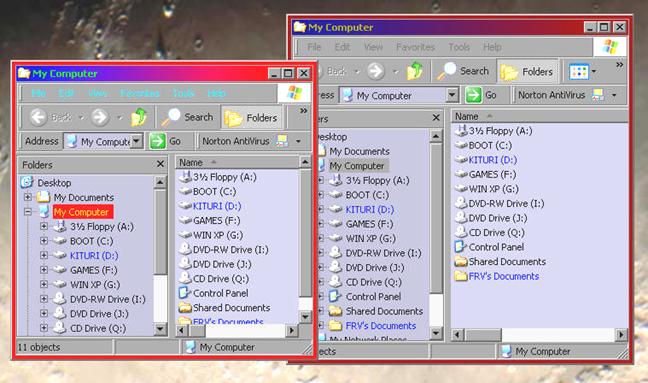648x383 pixels.
Task: Open the address bar dropdown in the back window
Action: pos(452,95)
